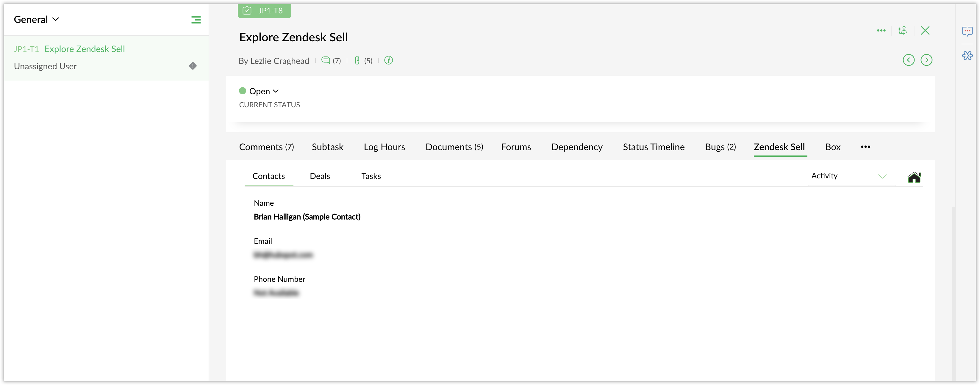This screenshot has width=980, height=385.
Task: Open the extensions icon in right sidebar
Action: [x=967, y=56]
